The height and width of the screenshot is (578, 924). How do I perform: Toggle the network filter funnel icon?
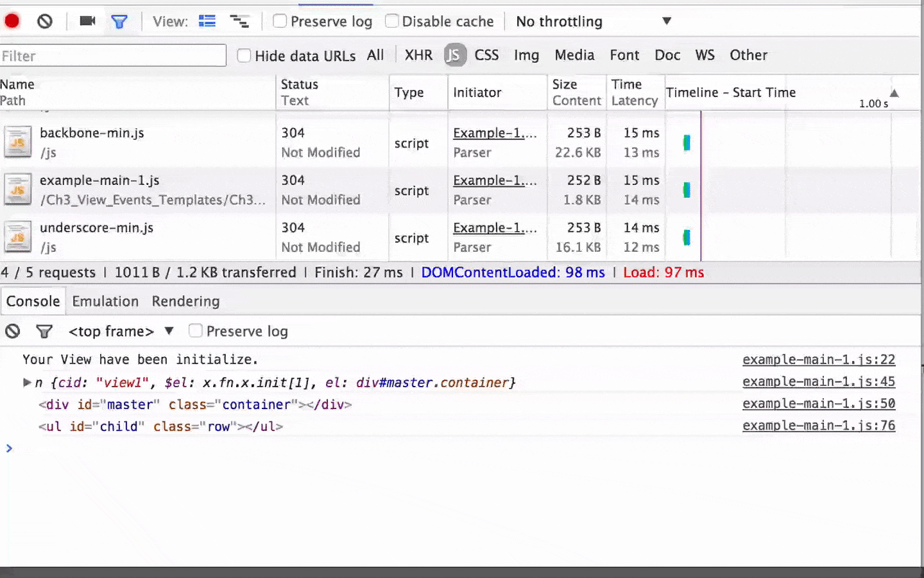119,22
